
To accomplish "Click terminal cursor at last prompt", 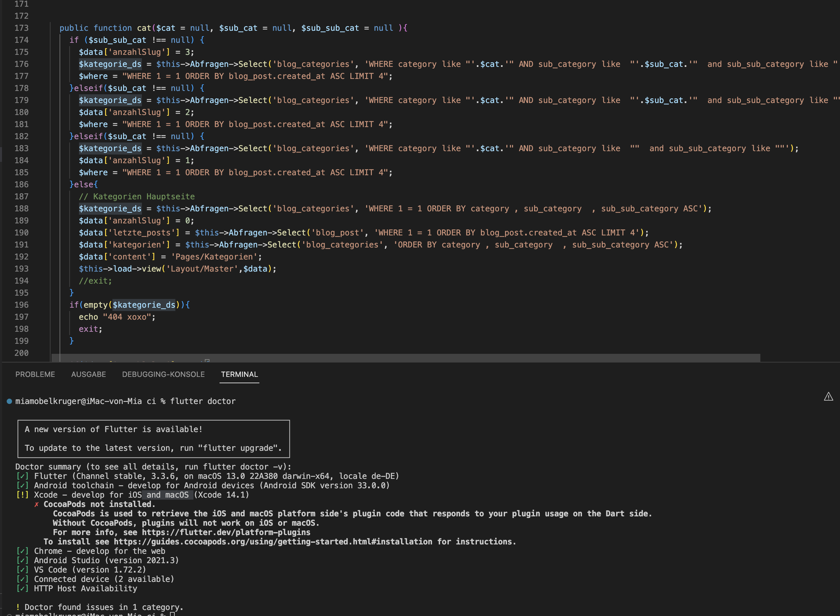I will (x=172, y=614).
